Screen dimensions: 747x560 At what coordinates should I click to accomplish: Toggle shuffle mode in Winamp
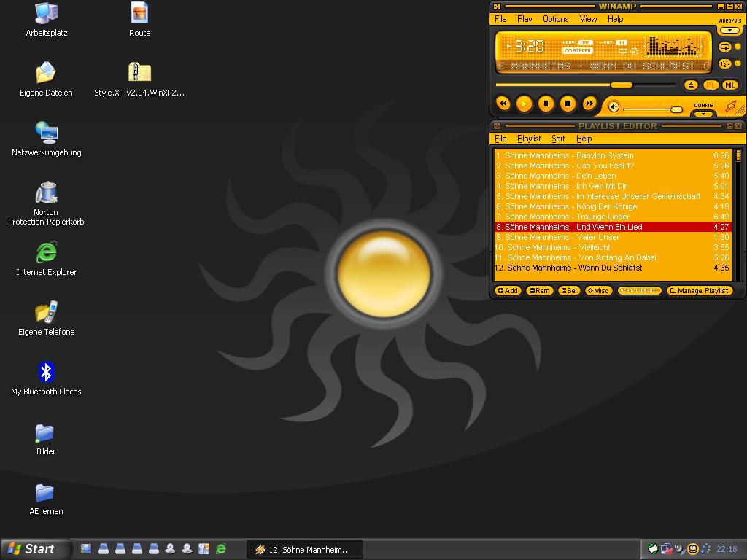point(725,64)
